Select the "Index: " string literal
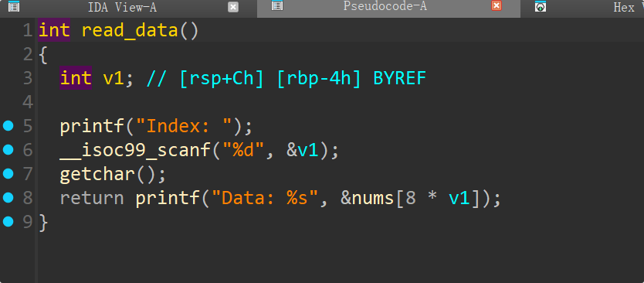 click(x=185, y=126)
